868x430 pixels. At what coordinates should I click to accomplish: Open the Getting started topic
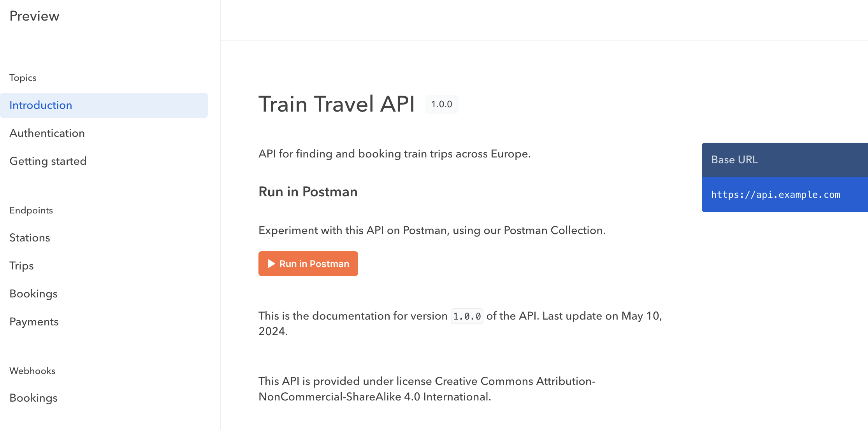pyautogui.click(x=48, y=161)
